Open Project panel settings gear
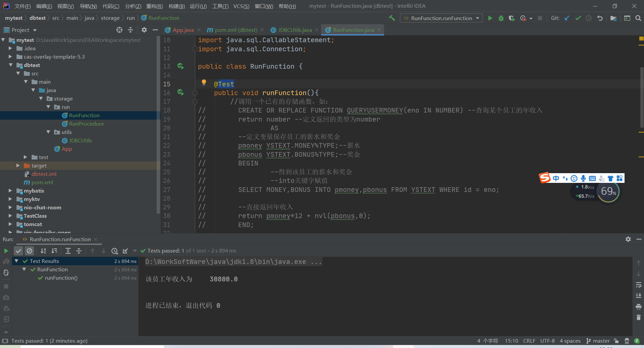The image size is (644, 348). coord(144,30)
